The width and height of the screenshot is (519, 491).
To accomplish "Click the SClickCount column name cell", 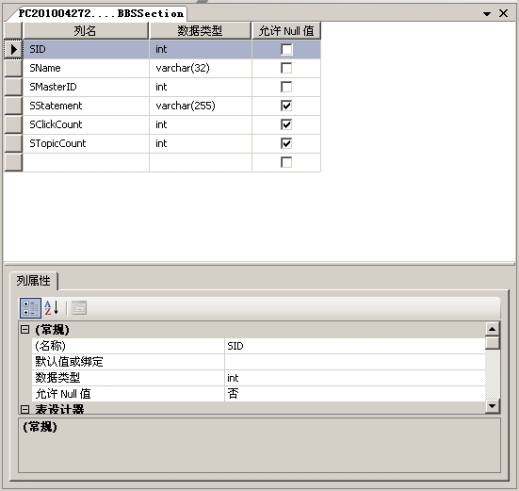I will tap(86, 125).
